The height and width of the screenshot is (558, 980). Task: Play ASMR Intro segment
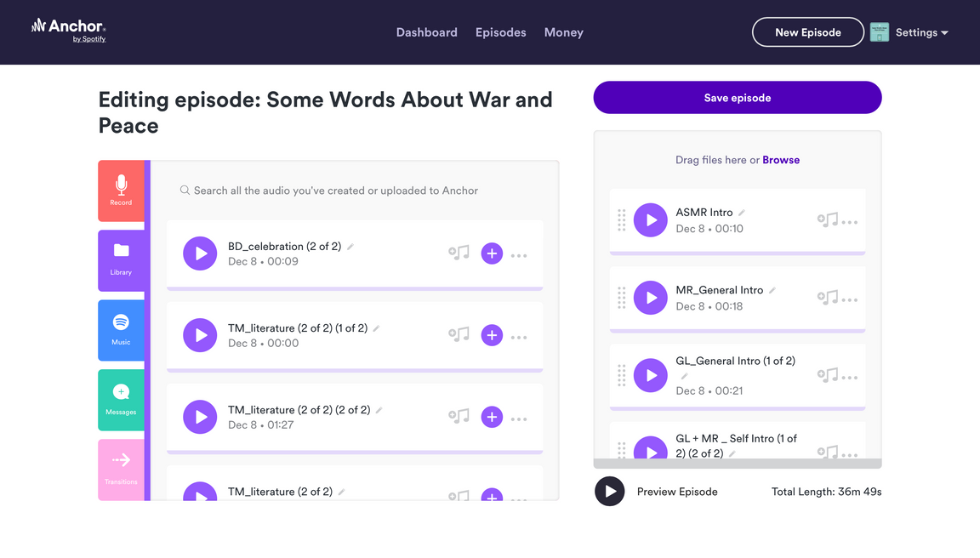(651, 220)
